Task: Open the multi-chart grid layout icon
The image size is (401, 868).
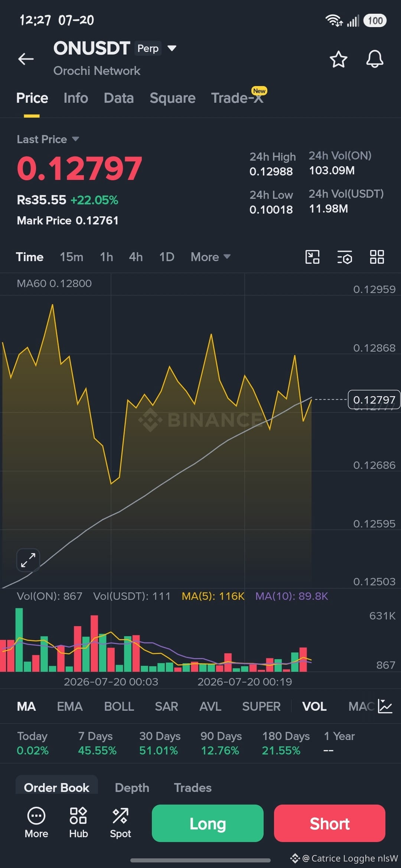Action: pos(377,257)
